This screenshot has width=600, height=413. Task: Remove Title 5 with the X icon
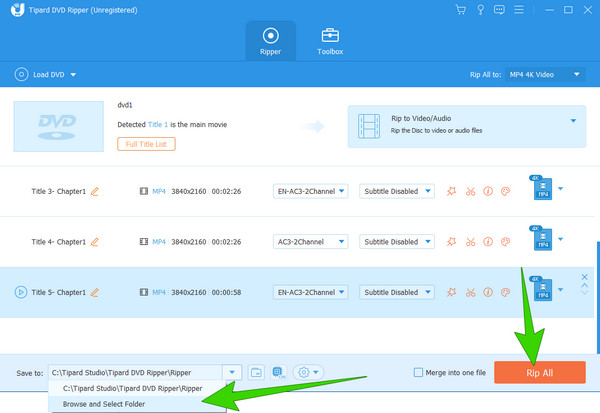(584, 276)
